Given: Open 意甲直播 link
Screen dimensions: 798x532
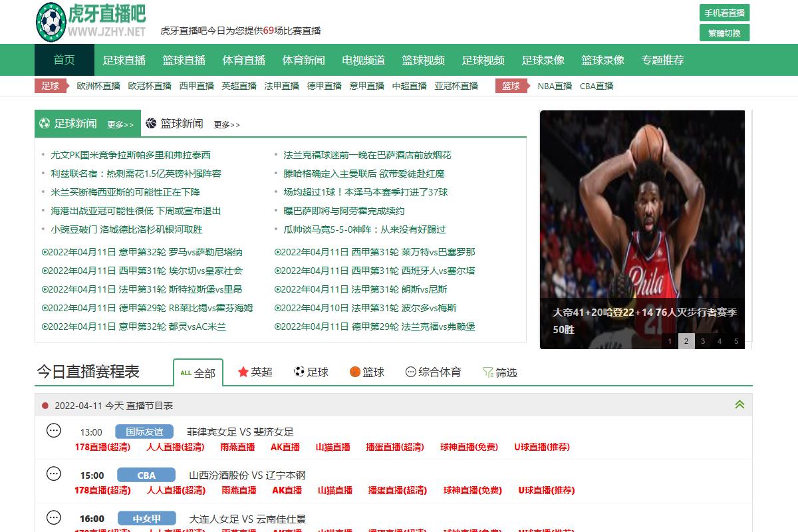Looking at the screenshot, I should point(367,86).
